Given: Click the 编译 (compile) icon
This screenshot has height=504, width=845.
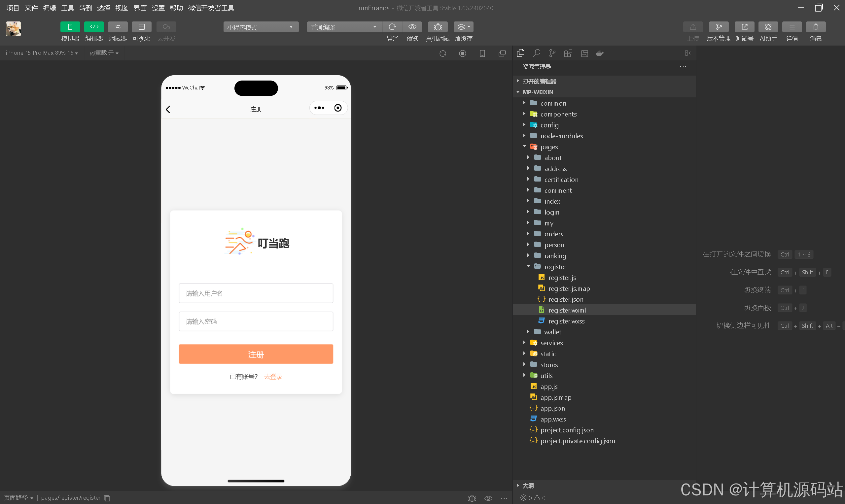Looking at the screenshot, I should (x=392, y=27).
